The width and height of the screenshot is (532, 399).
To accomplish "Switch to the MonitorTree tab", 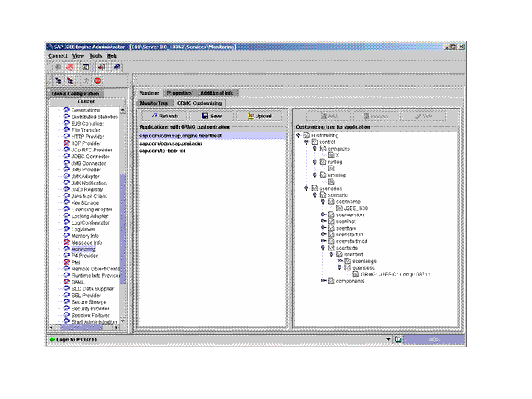I will (x=154, y=103).
